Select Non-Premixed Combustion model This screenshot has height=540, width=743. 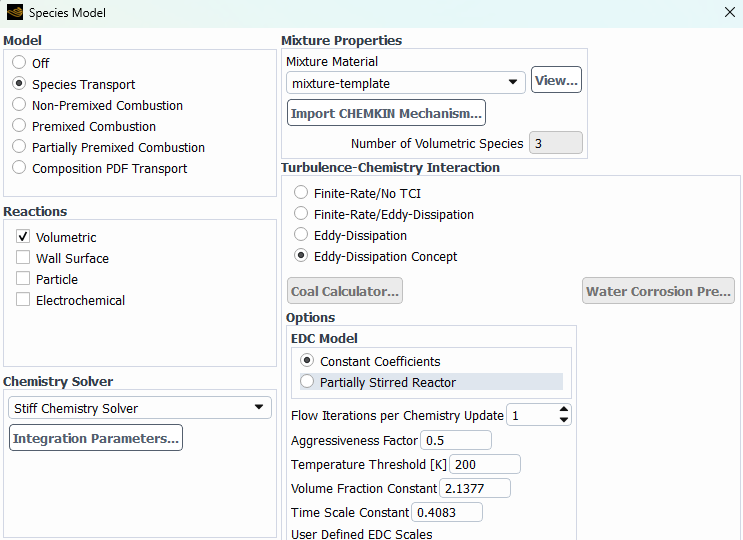20,105
